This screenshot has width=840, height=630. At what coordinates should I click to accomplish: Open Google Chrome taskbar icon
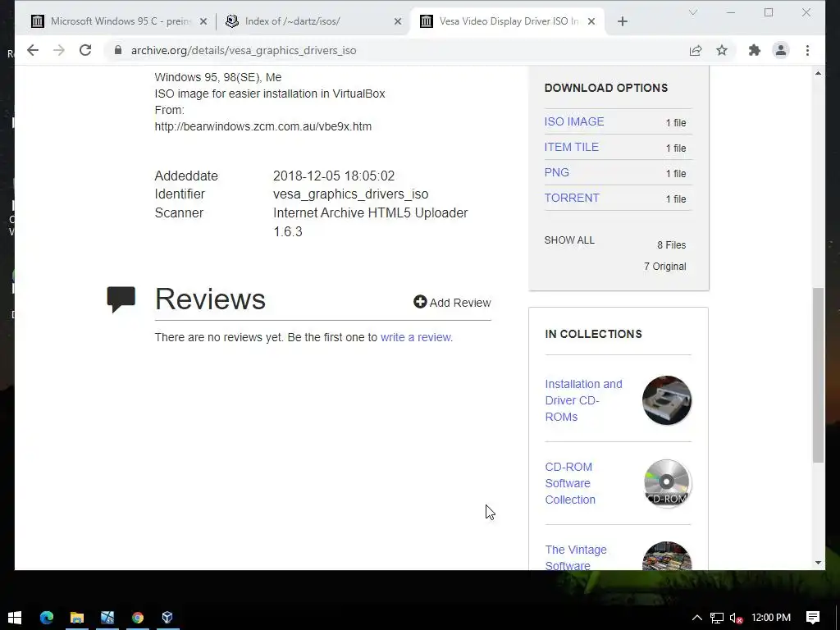pos(138,617)
